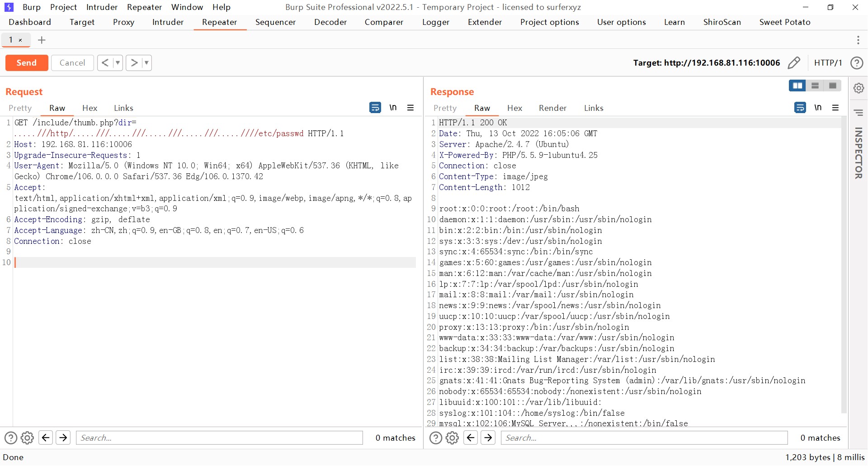Switch to Extender tab

(x=485, y=22)
